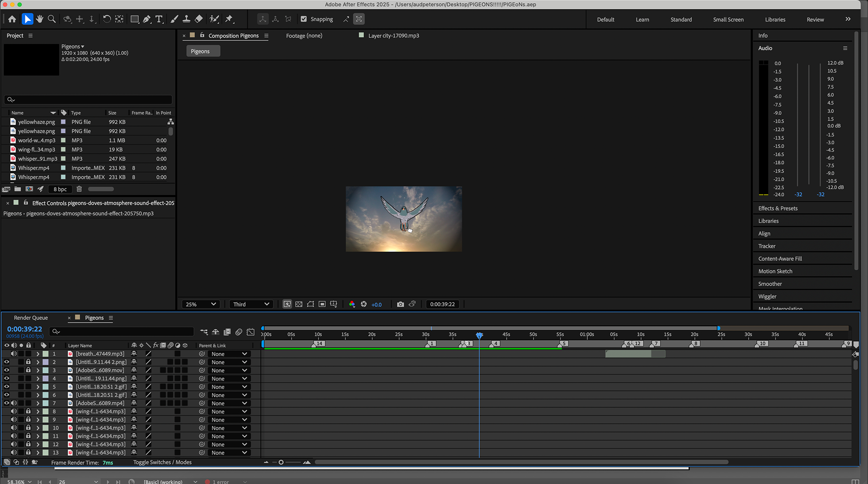This screenshot has width=868, height=484.
Task: Select the Roto Brush tool
Action: pyautogui.click(x=214, y=19)
